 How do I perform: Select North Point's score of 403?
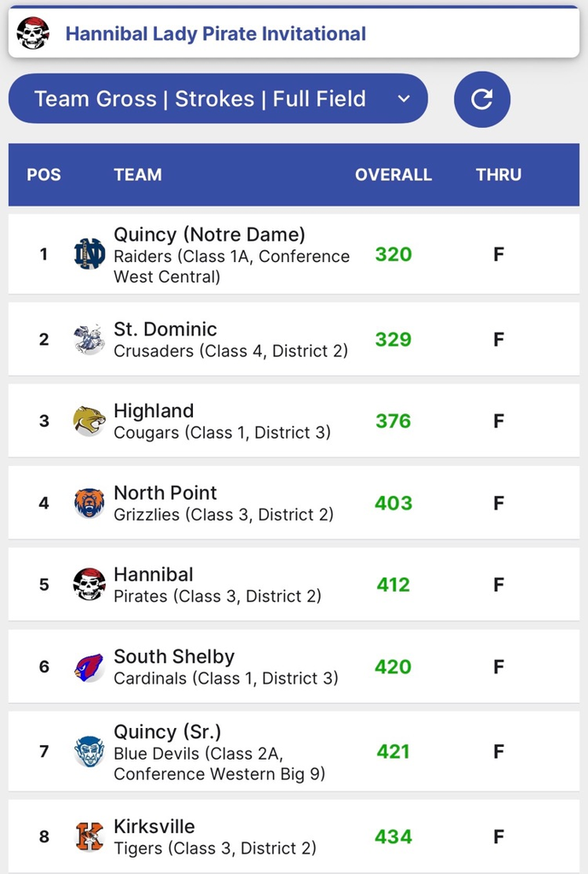coord(393,503)
